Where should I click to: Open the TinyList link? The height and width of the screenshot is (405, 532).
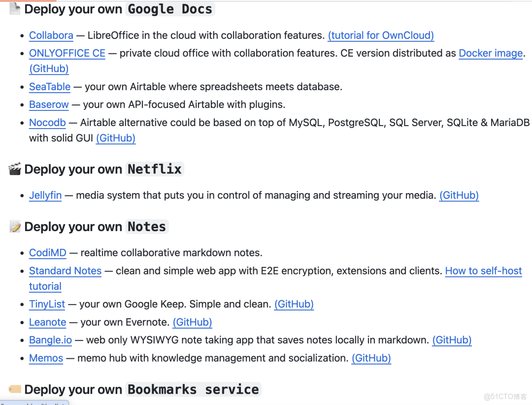(47, 304)
